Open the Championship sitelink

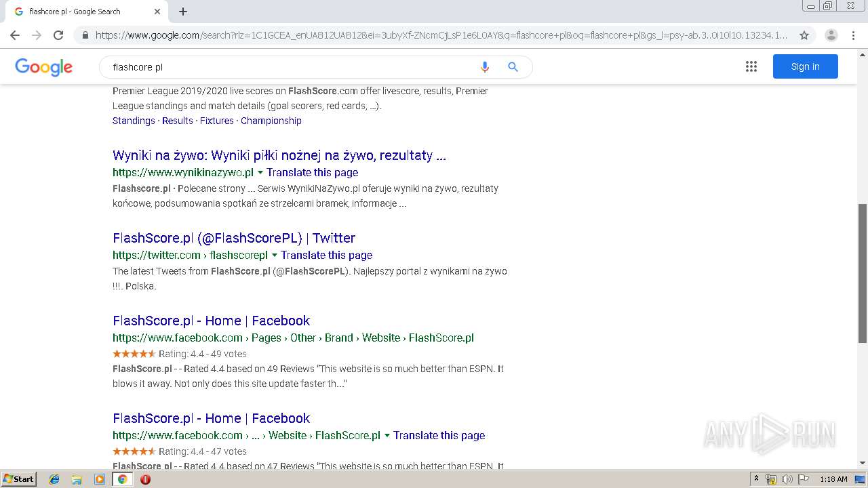tap(271, 121)
